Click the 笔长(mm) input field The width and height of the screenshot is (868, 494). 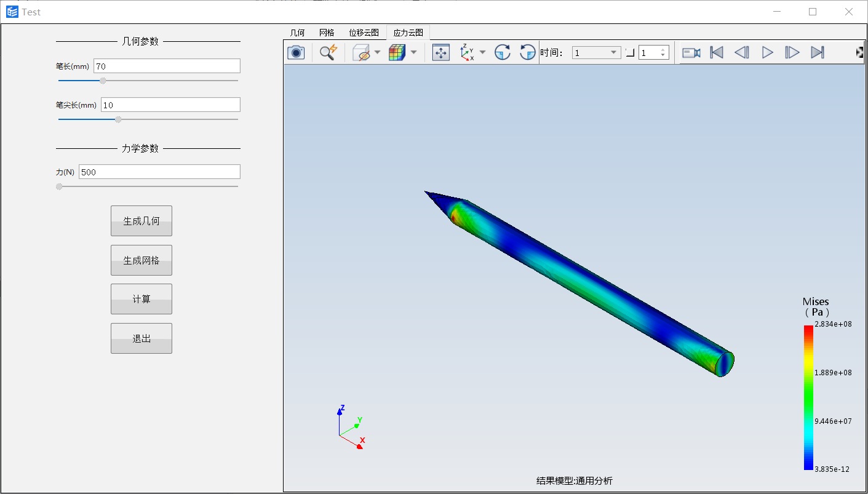click(166, 66)
